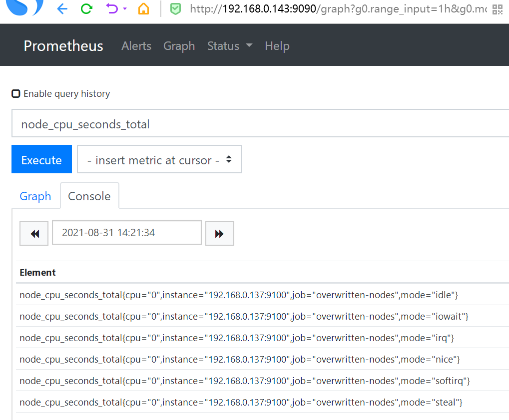Open Alerts in the navigation bar
509x420 pixels.
[136, 46]
